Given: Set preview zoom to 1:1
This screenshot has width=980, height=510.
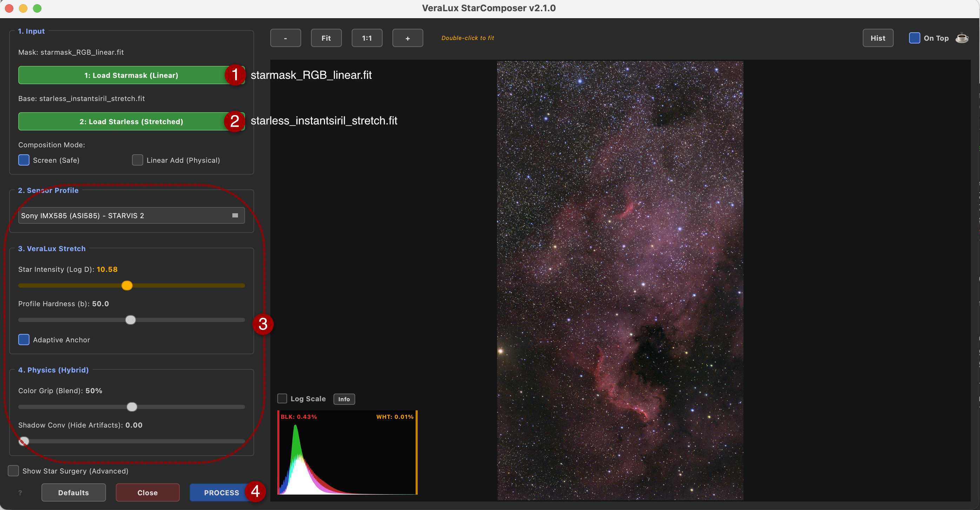Looking at the screenshot, I should [367, 38].
